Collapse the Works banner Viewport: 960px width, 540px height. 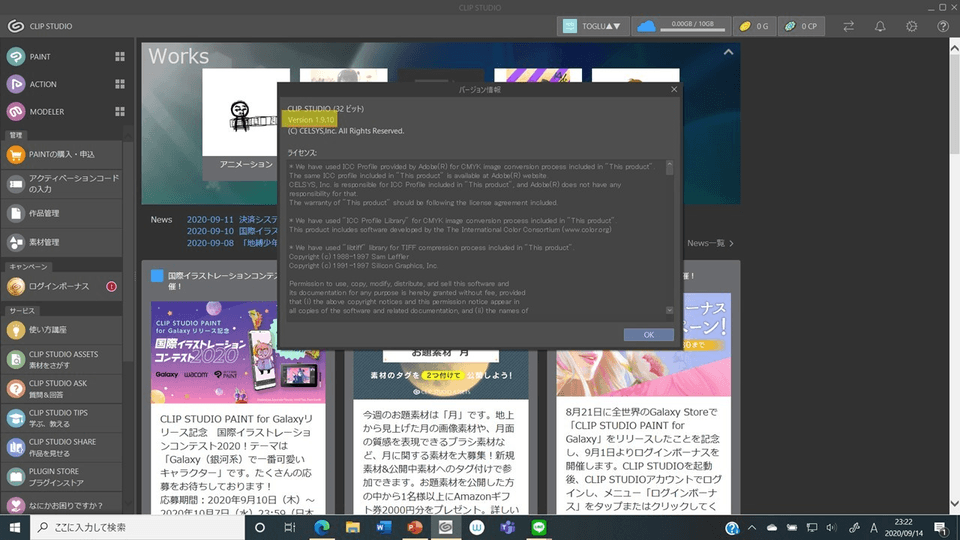pos(728,52)
